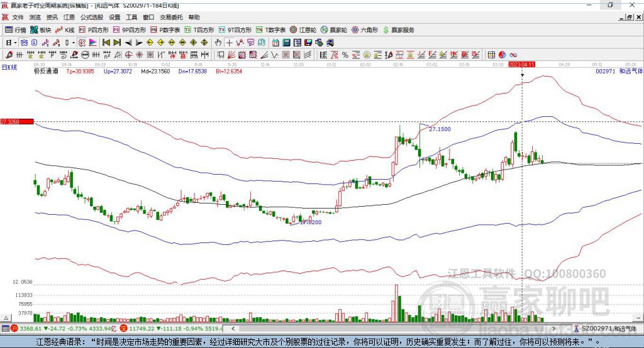Click the 极反通道 indicator name
The height and width of the screenshot is (348, 644).
coord(46,71)
